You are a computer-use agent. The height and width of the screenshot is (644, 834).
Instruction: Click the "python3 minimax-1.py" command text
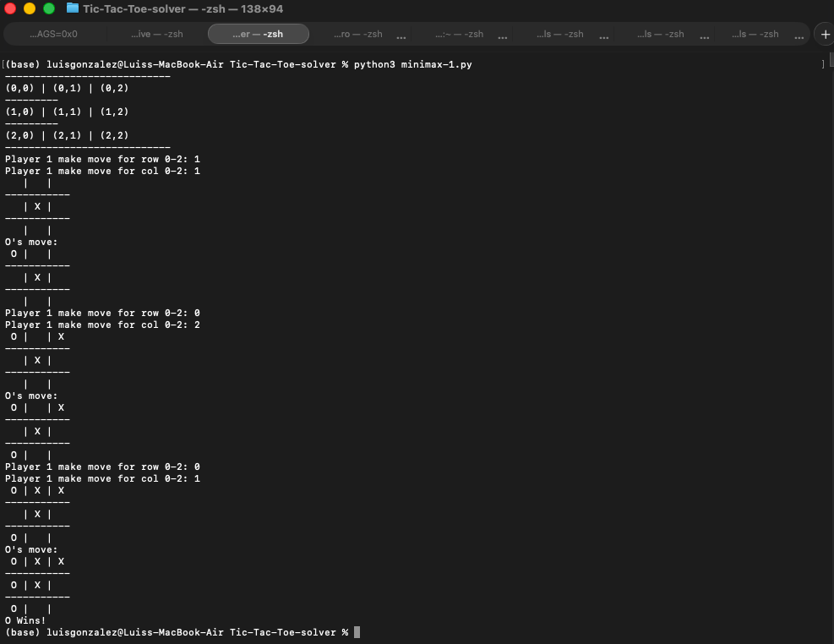click(x=412, y=64)
